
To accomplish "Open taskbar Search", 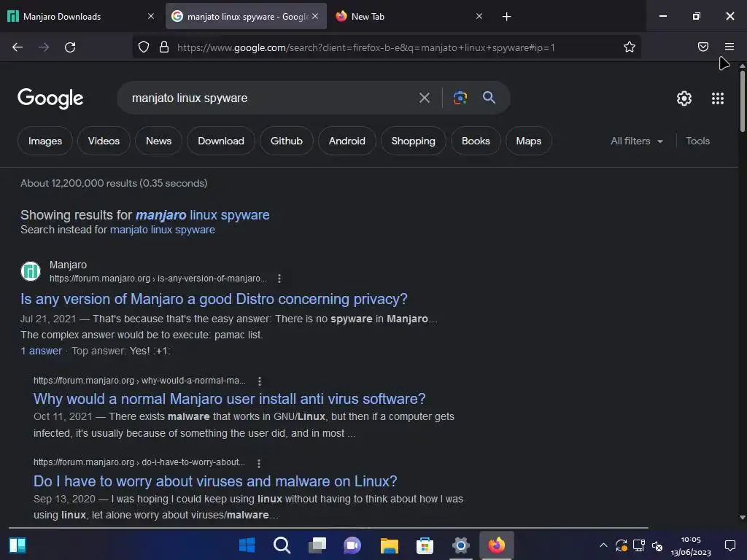I will (282, 545).
